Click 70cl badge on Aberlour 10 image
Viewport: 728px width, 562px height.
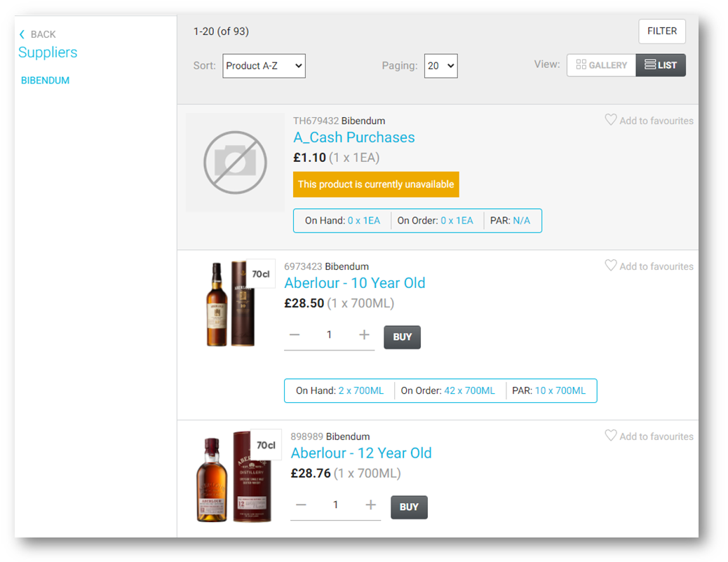260,274
